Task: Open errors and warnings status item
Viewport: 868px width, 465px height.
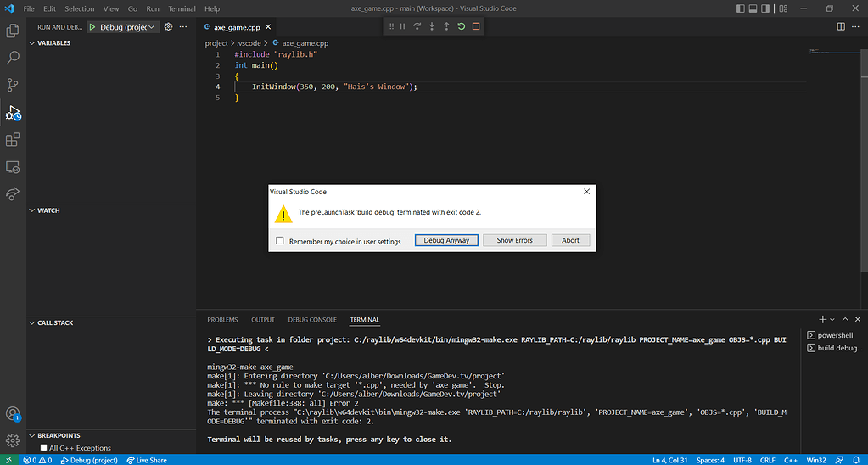Action: tap(37, 460)
